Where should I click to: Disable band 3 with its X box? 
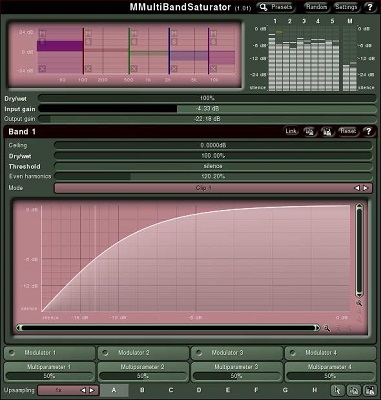tap(134, 69)
